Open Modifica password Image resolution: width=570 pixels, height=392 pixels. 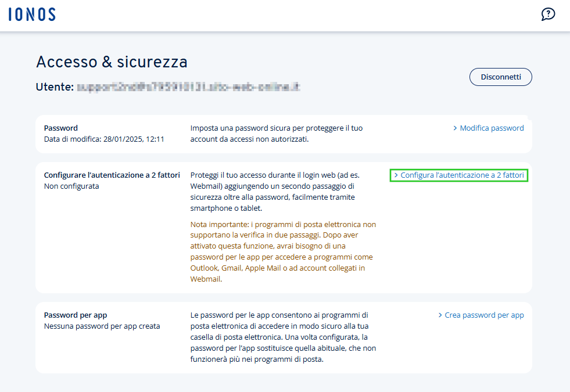point(493,128)
